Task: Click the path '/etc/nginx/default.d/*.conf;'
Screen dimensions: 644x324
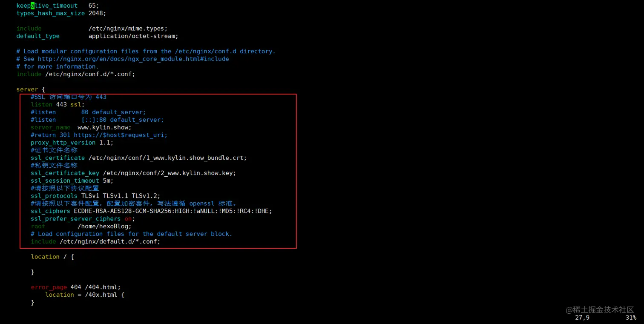Action: [110, 241]
